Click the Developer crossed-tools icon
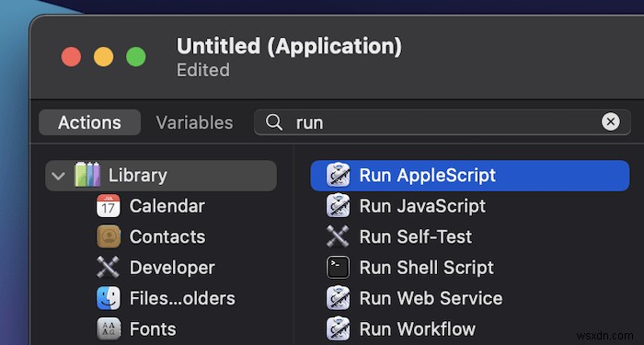 [x=109, y=268]
